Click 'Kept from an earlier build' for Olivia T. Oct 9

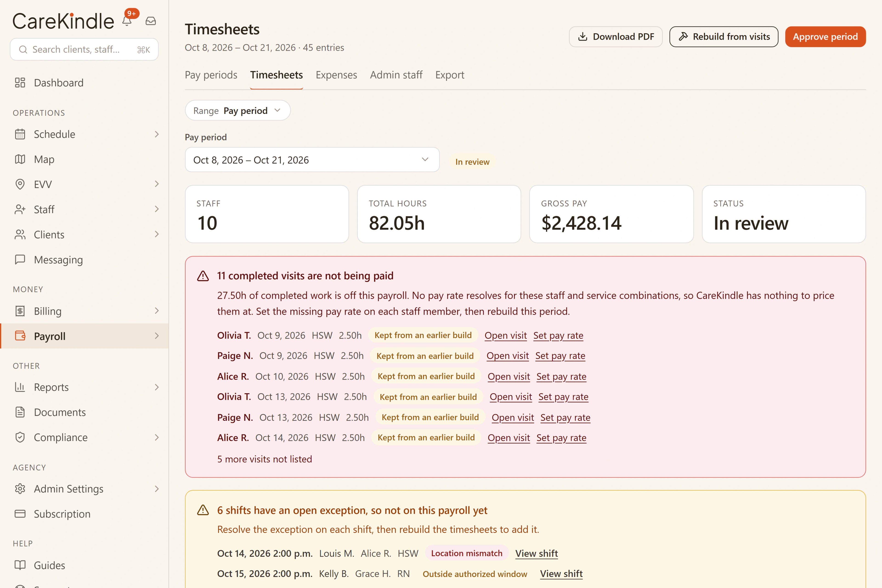(x=423, y=335)
